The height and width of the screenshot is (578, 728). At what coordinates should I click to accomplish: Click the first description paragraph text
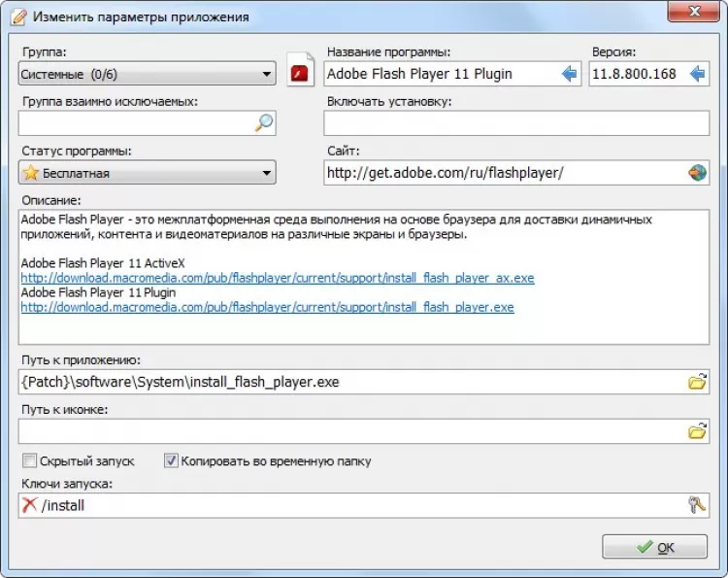tap(337, 226)
